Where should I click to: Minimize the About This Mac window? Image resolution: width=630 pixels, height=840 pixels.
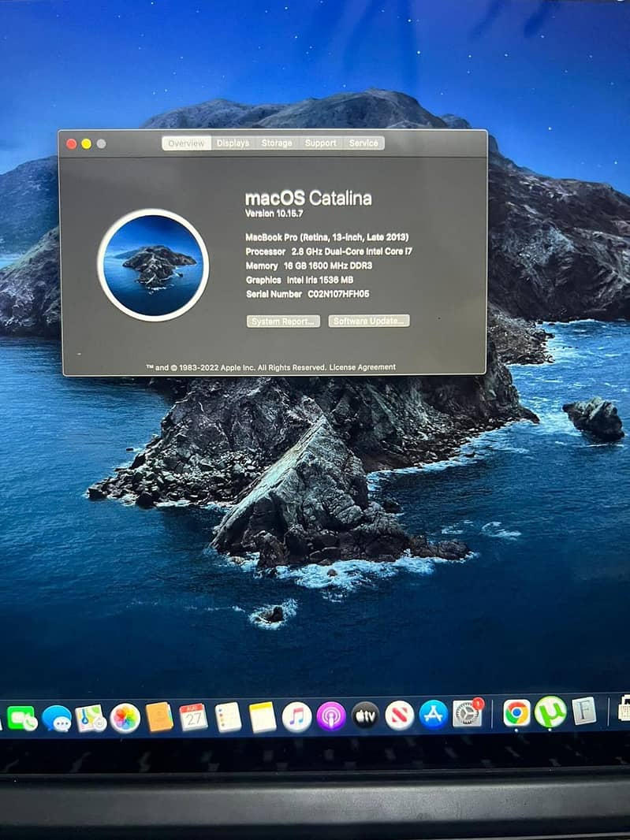pyautogui.click(x=86, y=143)
